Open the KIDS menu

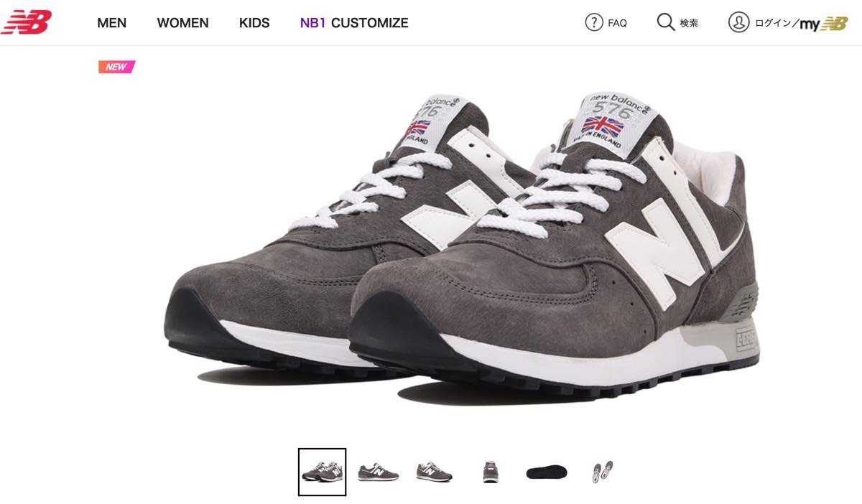(x=254, y=23)
